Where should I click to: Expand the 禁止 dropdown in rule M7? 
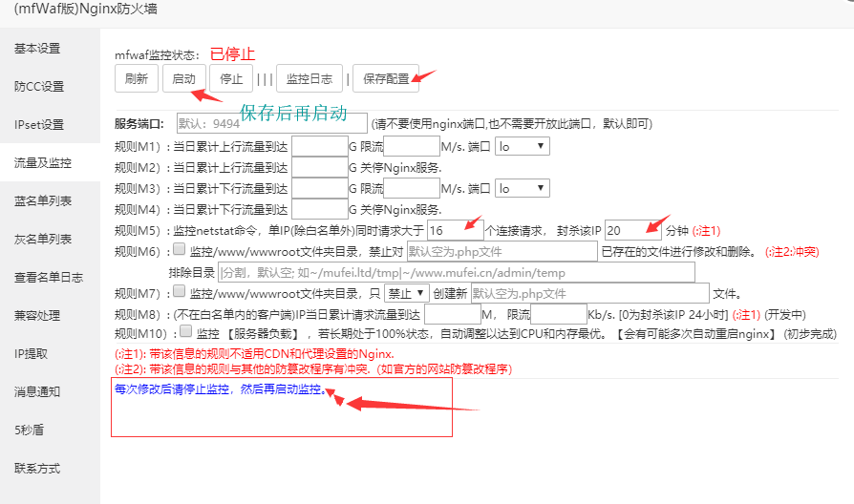[406, 293]
